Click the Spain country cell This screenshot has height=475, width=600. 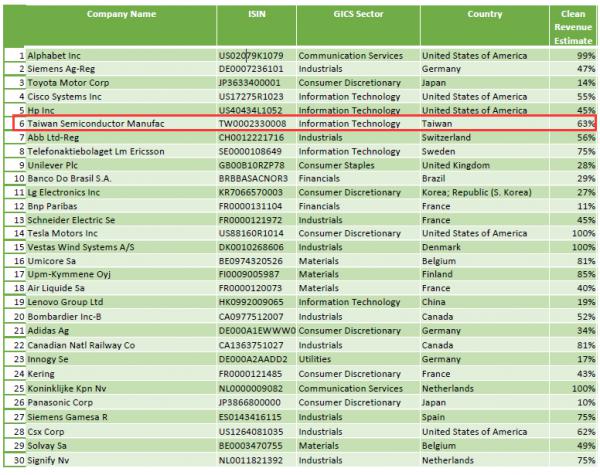click(x=484, y=417)
